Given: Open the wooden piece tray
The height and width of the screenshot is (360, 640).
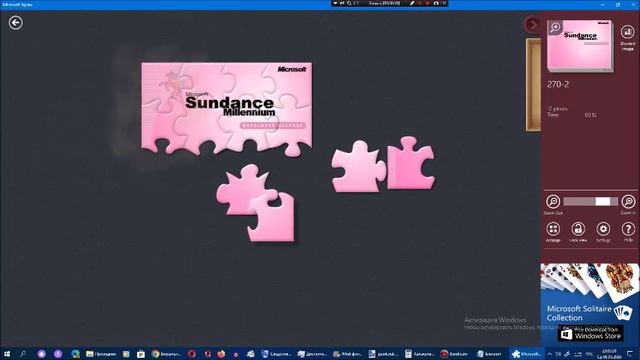Looking at the screenshot, I should click(x=533, y=85).
